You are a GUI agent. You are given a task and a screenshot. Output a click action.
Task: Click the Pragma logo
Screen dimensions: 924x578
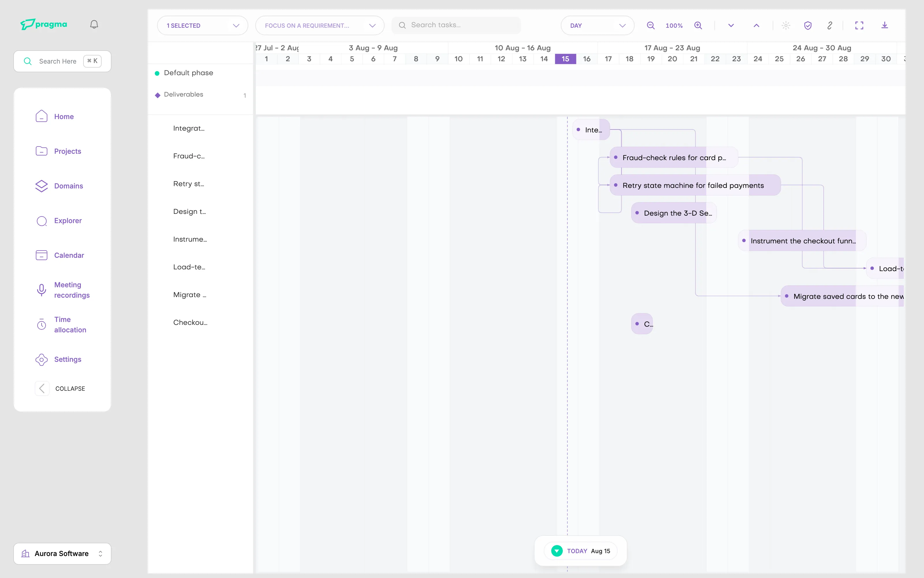(x=44, y=24)
